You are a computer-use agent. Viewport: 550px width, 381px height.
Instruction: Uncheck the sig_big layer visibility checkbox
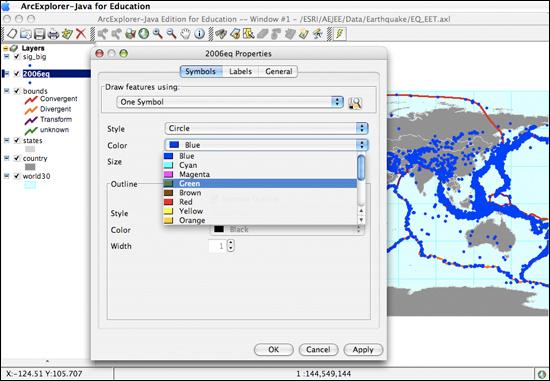click(x=16, y=56)
